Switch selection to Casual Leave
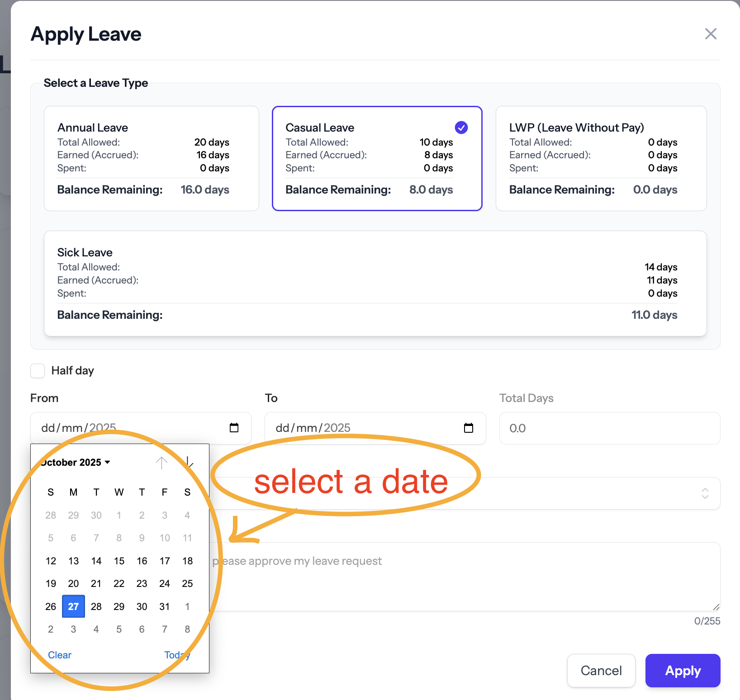Screen dimensions: 740x700 coord(377,158)
